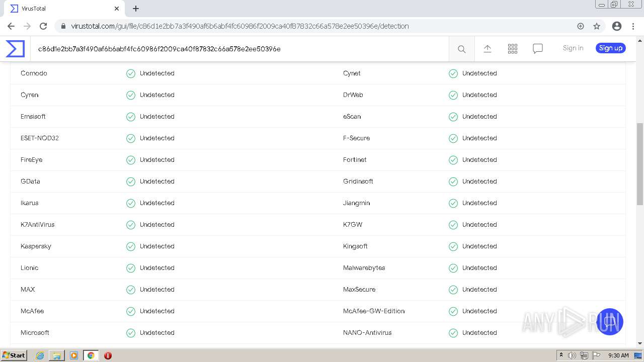Open File Explorer from taskbar
Viewport: 644px width, 362px height.
tap(57, 355)
